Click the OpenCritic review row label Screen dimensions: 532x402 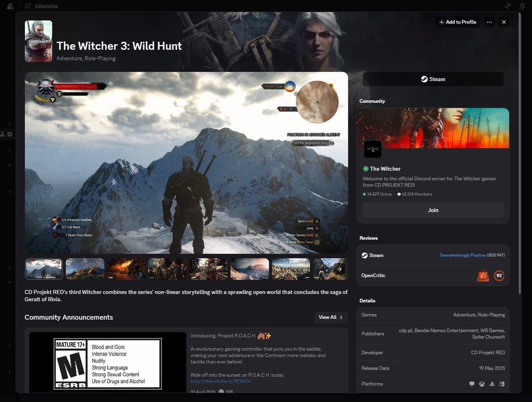point(373,276)
